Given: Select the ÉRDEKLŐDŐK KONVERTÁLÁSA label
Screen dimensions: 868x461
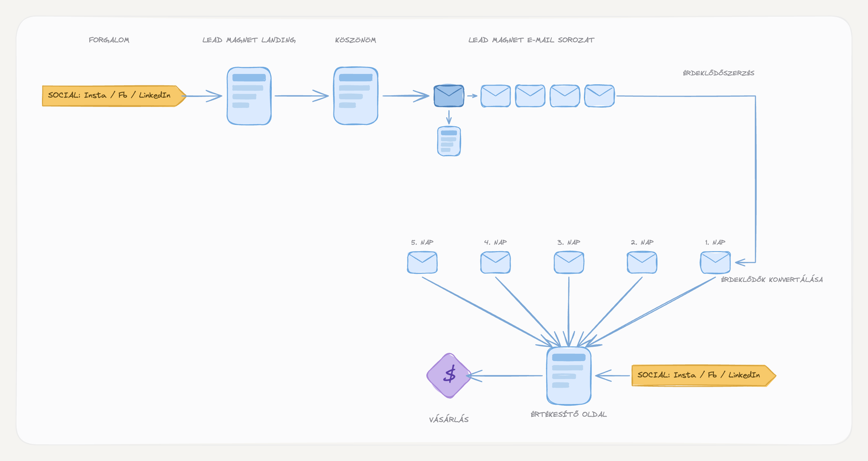Looking at the screenshot, I should [772, 279].
